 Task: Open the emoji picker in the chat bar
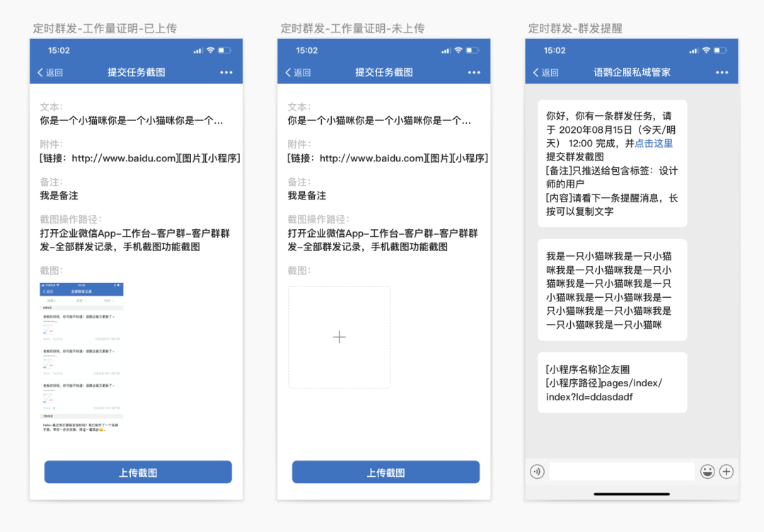pyautogui.click(x=707, y=471)
